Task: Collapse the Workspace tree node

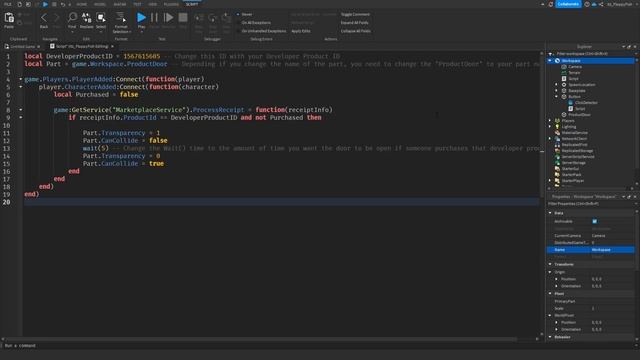Action: (x=550, y=60)
